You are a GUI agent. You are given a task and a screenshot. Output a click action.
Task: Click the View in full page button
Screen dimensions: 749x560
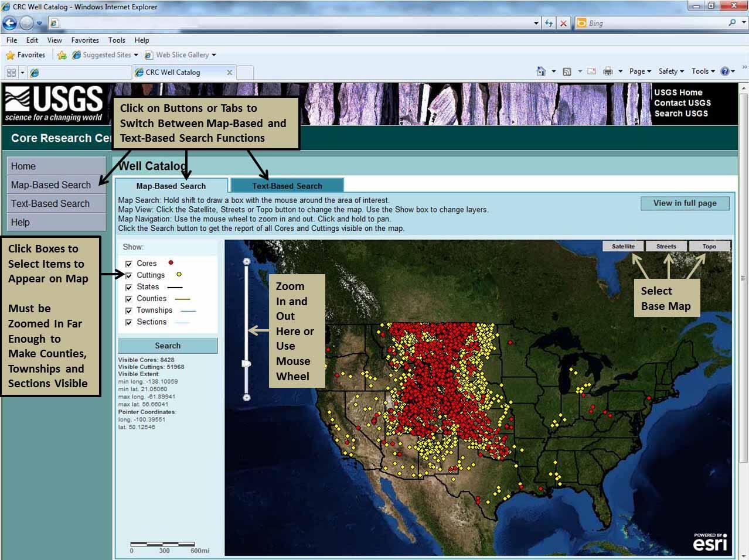click(685, 203)
